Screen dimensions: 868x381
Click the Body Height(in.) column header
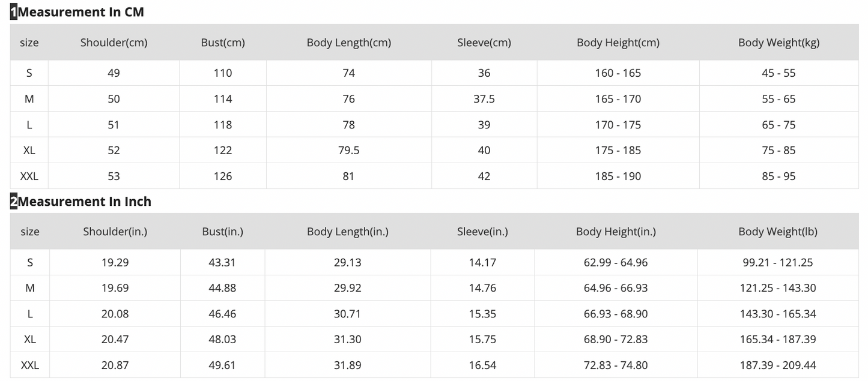(x=616, y=232)
